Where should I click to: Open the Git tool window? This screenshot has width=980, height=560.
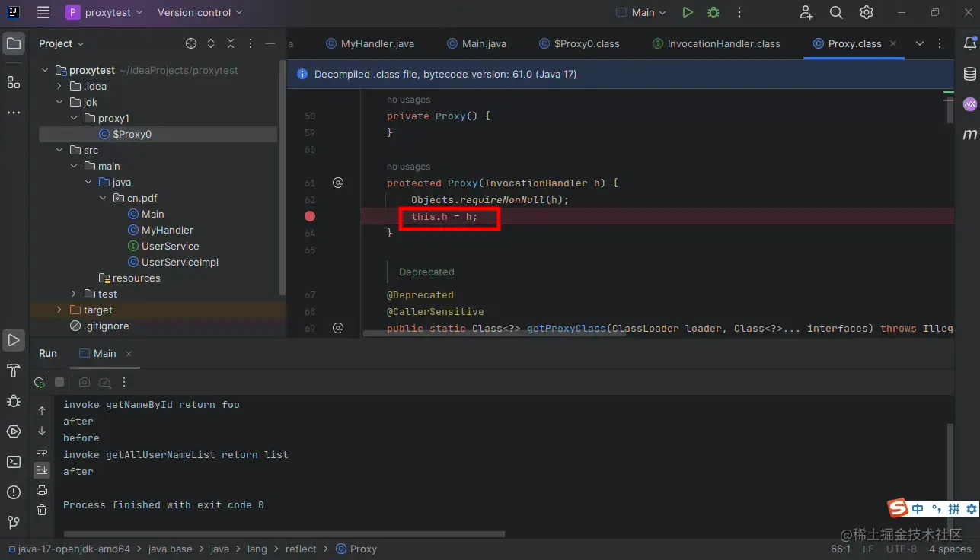[x=14, y=523]
